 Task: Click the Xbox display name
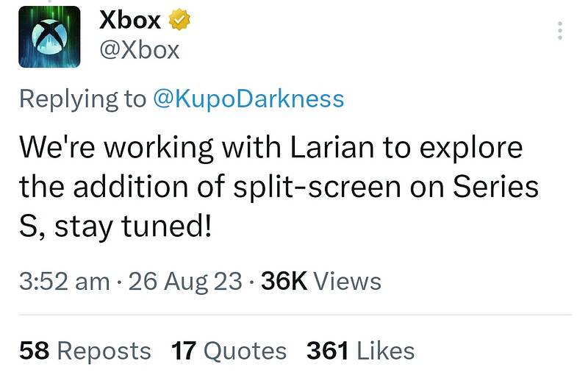point(130,20)
